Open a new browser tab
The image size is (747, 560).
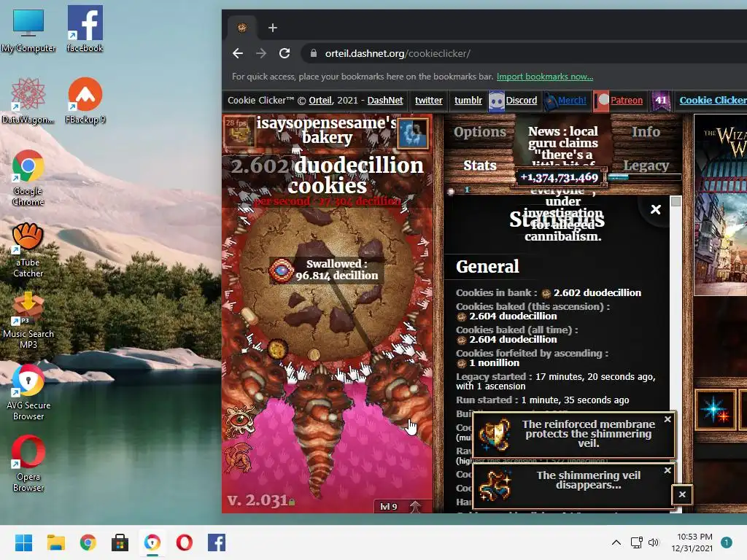point(273,28)
